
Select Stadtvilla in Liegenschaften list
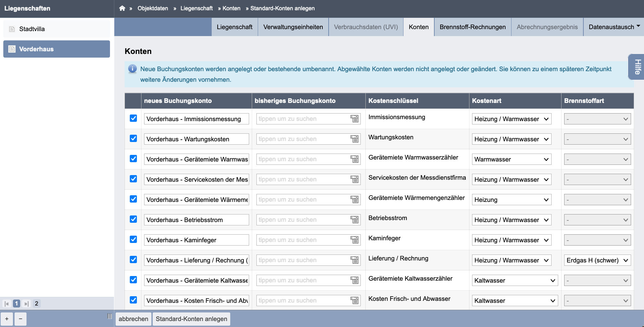[x=57, y=29]
